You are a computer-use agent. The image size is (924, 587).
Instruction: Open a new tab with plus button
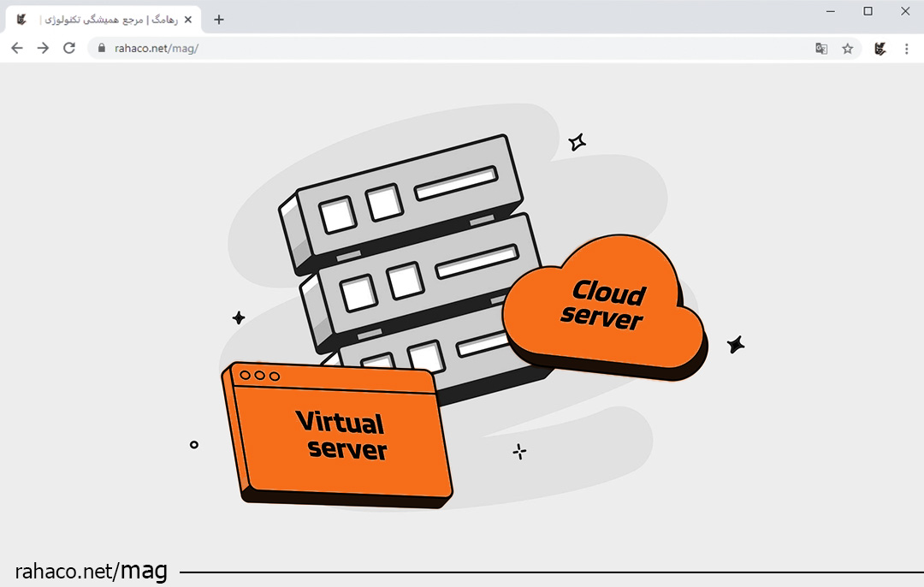click(x=219, y=20)
